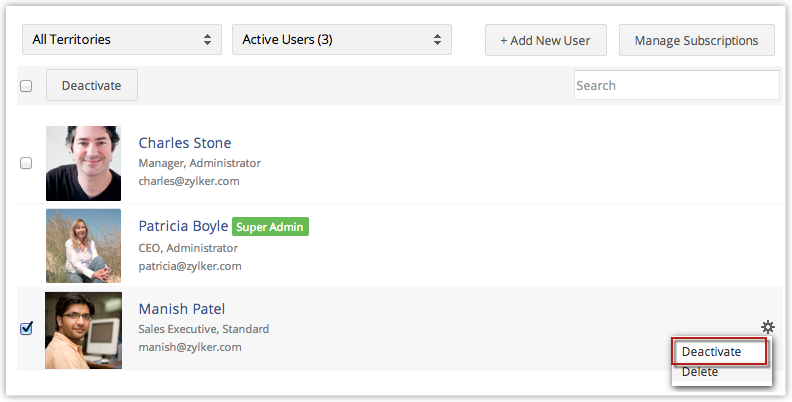Click the + Add New User button

[x=545, y=41]
